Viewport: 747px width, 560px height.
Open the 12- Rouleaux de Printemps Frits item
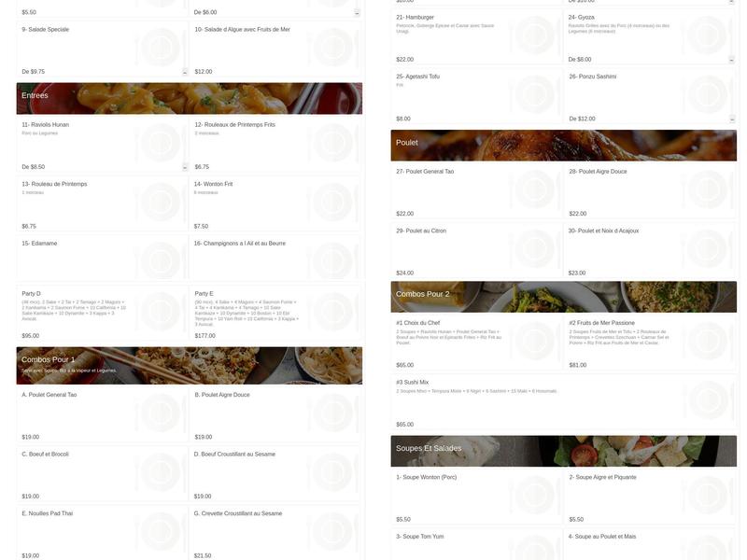click(275, 146)
